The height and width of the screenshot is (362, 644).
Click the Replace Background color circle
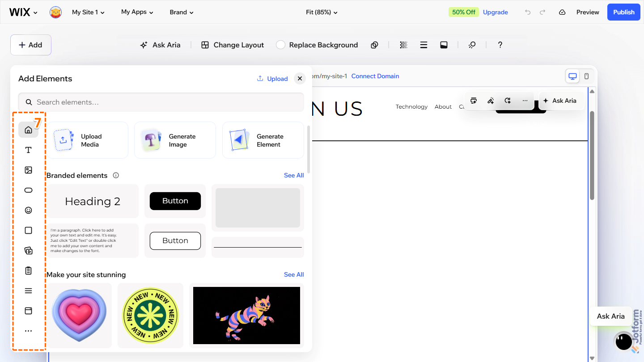coord(280,45)
